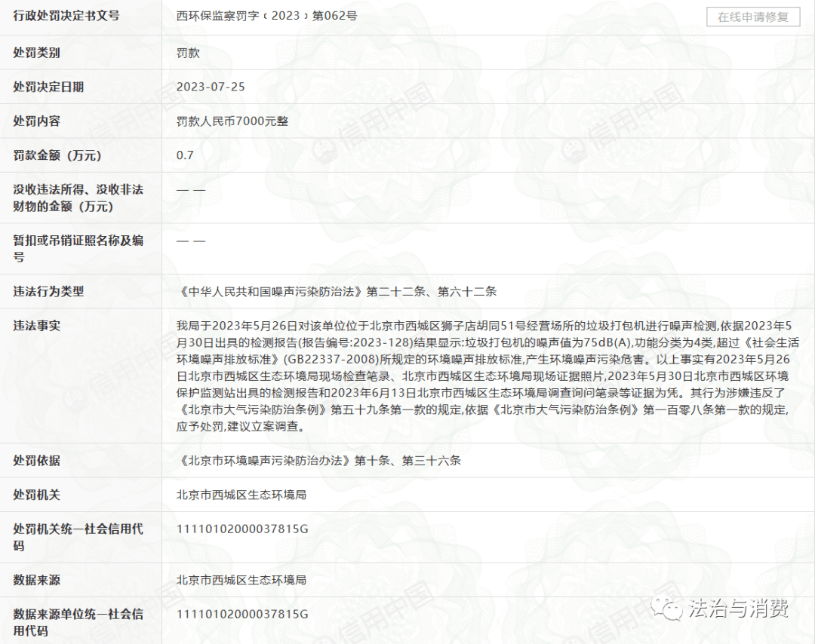Select document number 西环保监察罚字〔2023〕第062号
Image resolution: width=815 pixels, height=644 pixels.
click(x=266, y=16)
